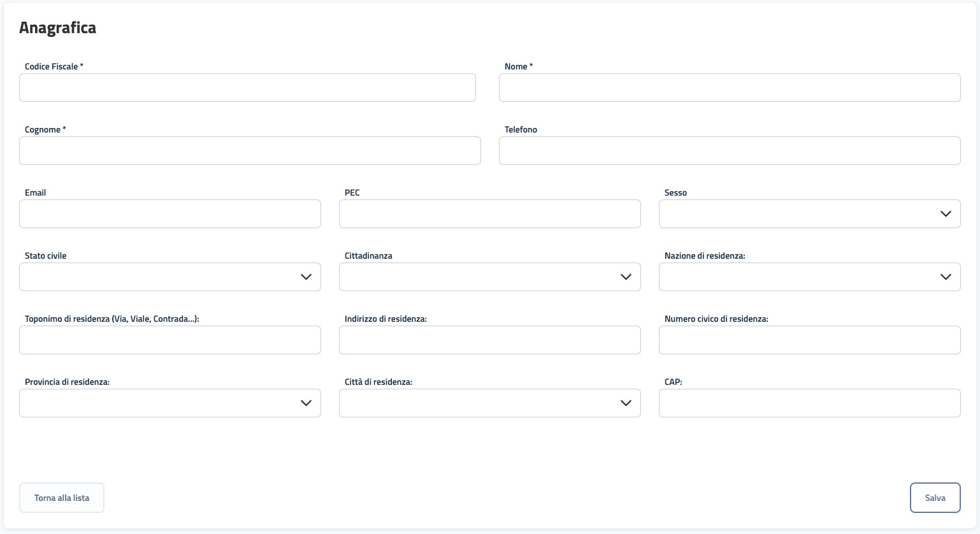The width and height of the screenshot is (980, 534).
Task: Click the Telefono text field
Action: [730, 151]
